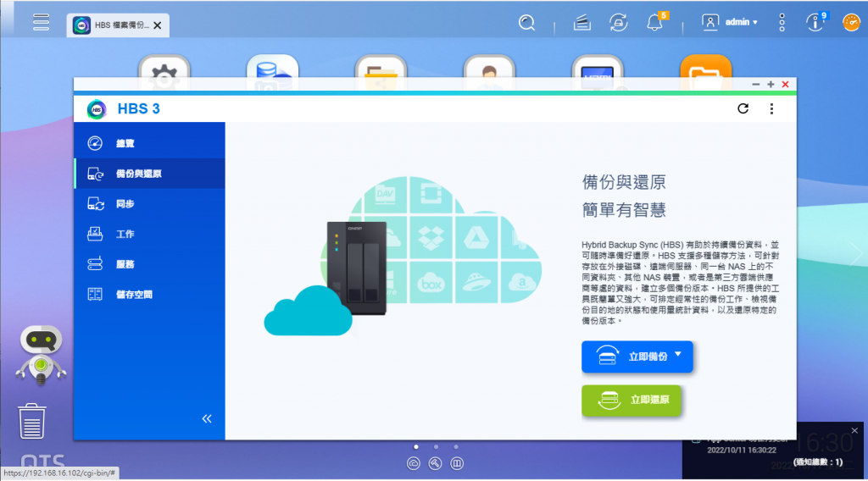Open event notifications bell
The image size is (868, 481).
[x=656, y=22]
